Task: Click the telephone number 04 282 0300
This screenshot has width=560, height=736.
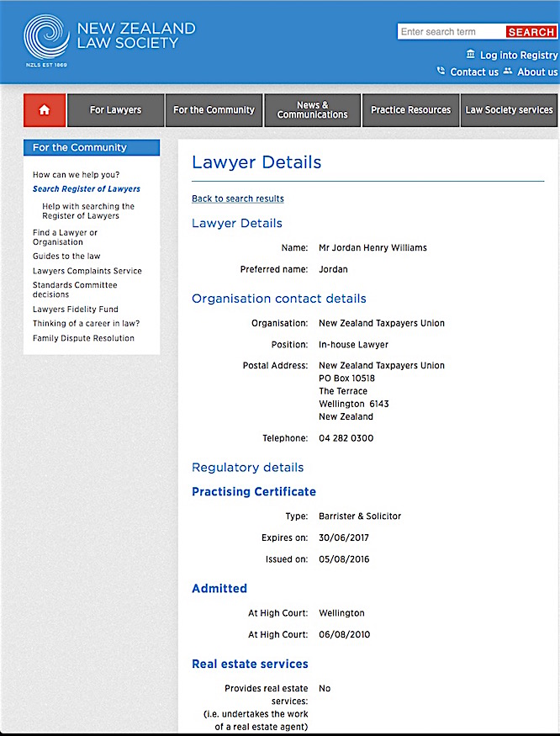Action: [x=346, y=438]
